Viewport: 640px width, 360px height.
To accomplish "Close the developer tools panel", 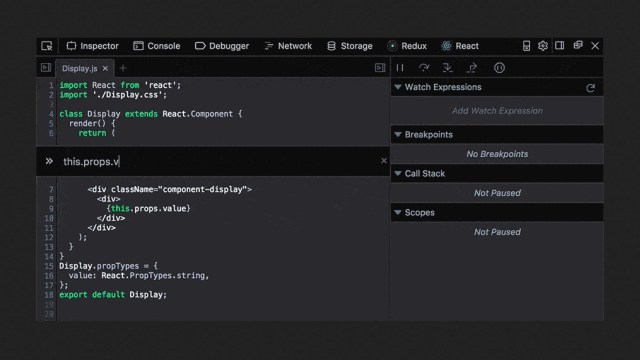I will pyautogui.click(x=595, y=46).
